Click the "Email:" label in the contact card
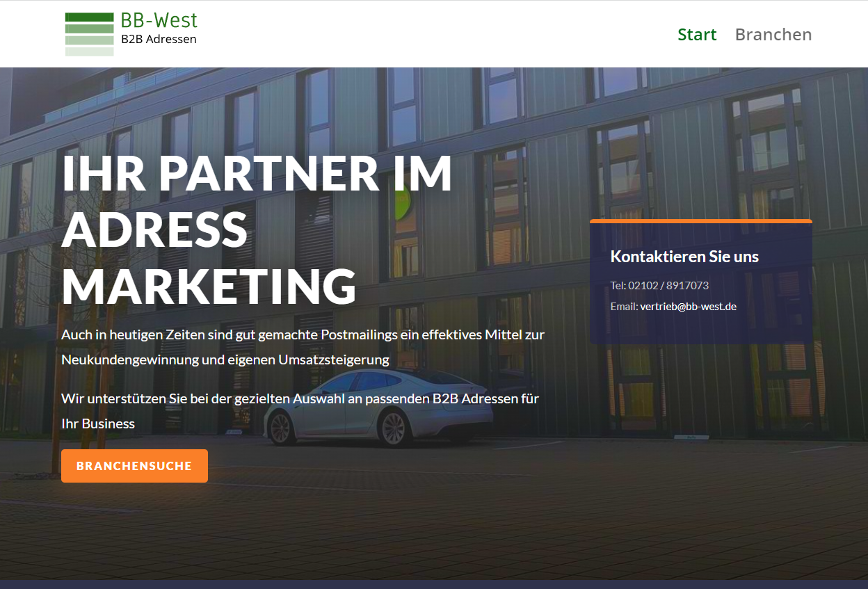 (624, 307)
